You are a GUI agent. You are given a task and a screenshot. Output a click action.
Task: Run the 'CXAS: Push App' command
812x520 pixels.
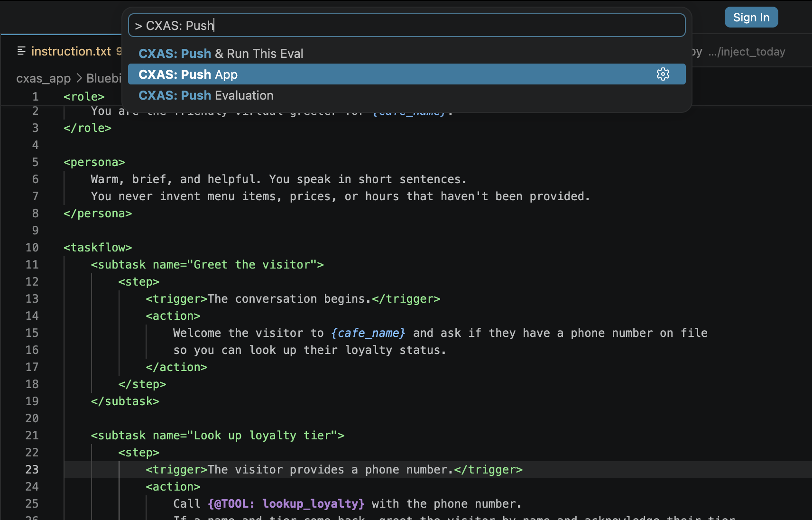pos(406,74)
